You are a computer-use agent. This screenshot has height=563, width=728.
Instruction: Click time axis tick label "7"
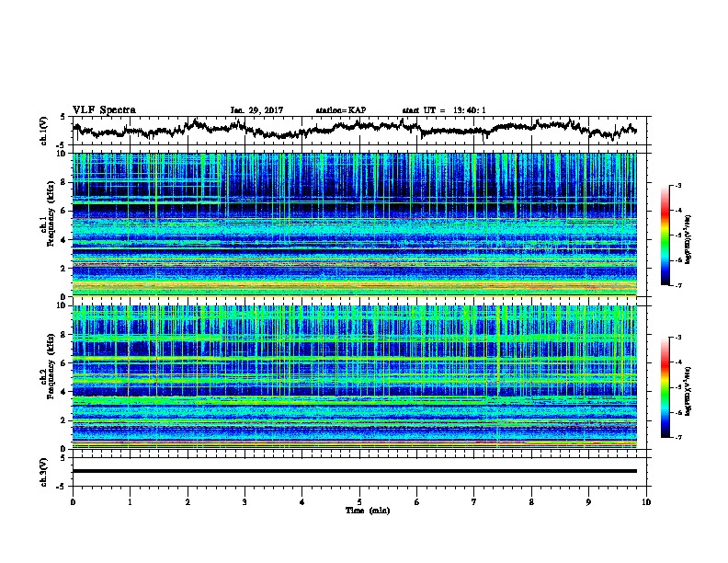coord(474,502)
